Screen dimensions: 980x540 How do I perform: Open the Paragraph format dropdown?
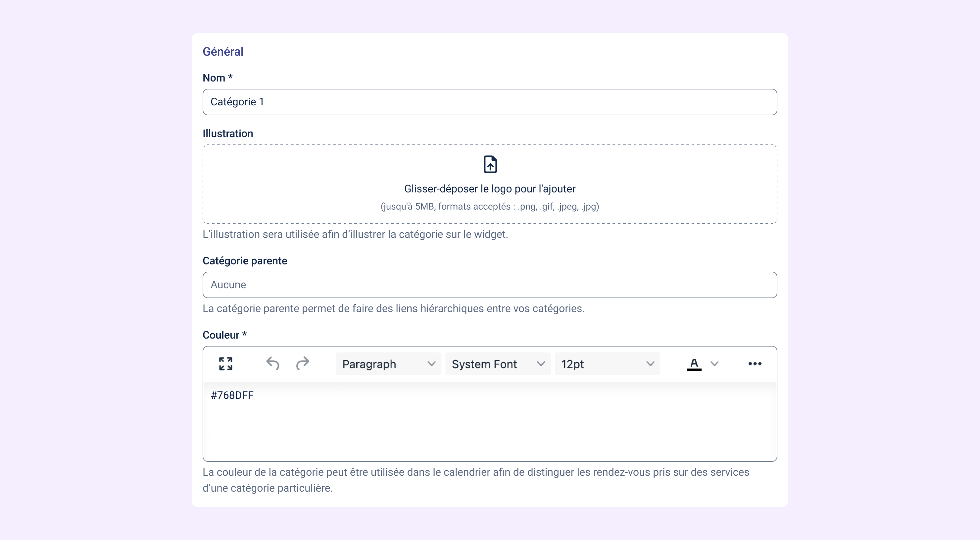(388, 364)
